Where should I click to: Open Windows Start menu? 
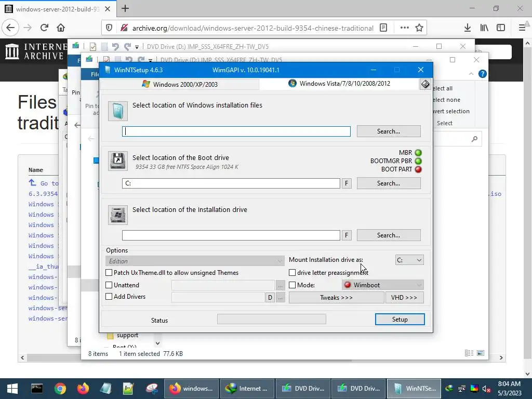(x=12, y=389)
